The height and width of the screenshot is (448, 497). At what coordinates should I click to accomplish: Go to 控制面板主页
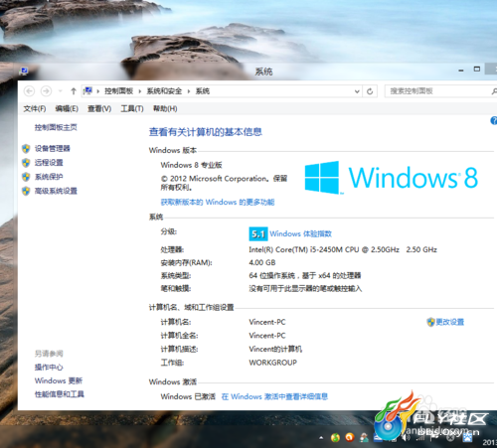[56, 127]
